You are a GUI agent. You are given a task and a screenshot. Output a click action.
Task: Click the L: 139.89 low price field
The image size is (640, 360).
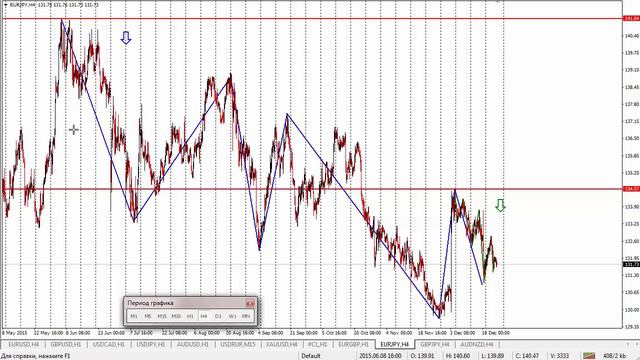click(x=492, y=356)
